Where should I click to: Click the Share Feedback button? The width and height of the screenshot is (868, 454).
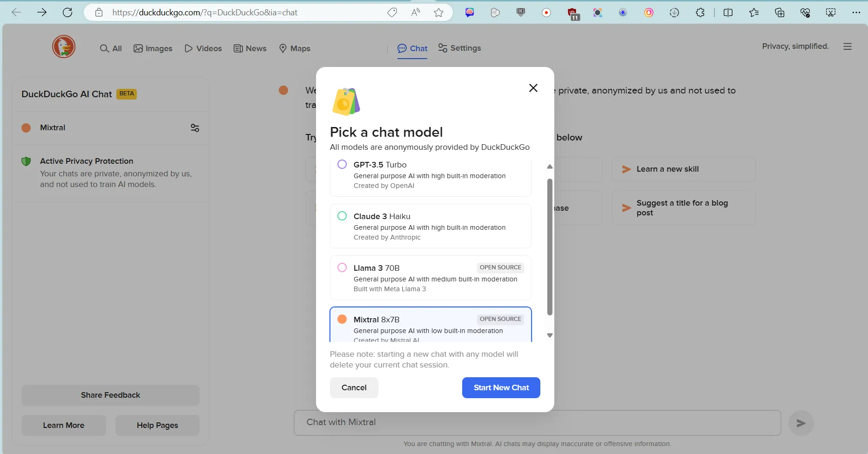[110, 395]
